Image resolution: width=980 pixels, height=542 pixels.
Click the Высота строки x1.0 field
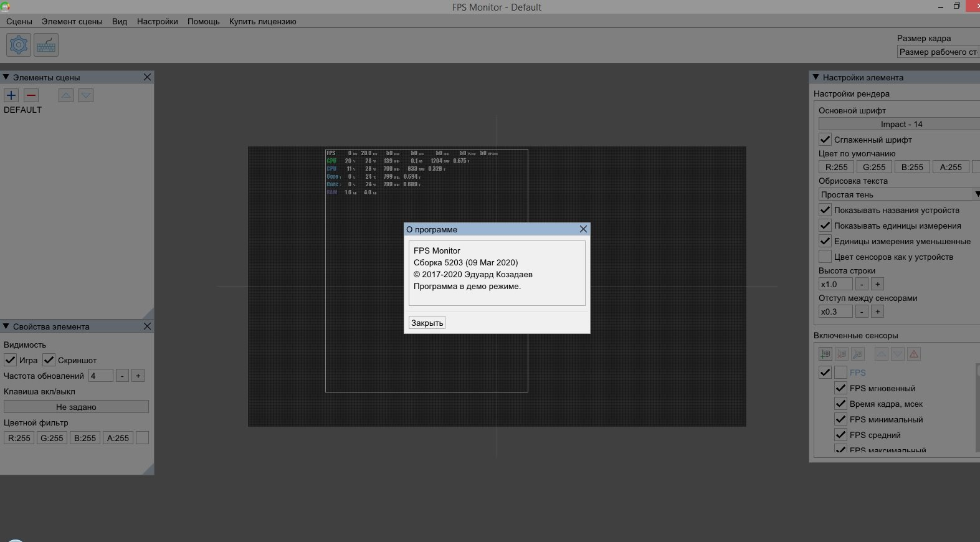click(835, 284)
